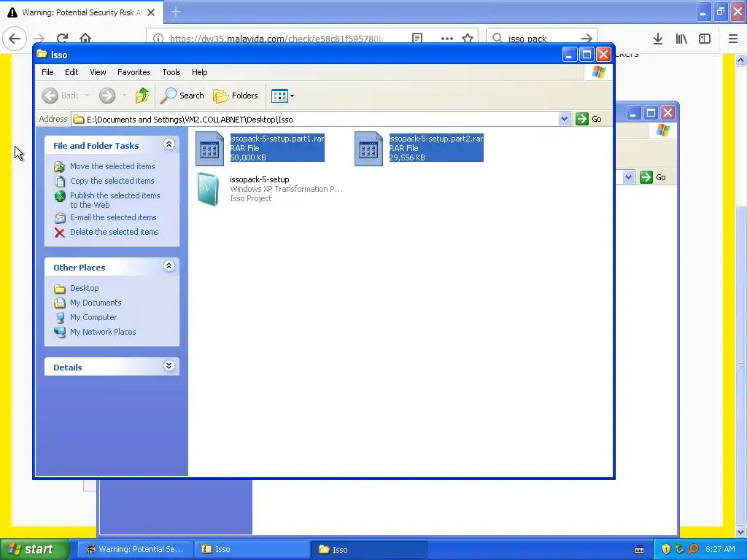Expand address dropdown in background window
Viewport: 747px width, 560px height.
point(628,177)
